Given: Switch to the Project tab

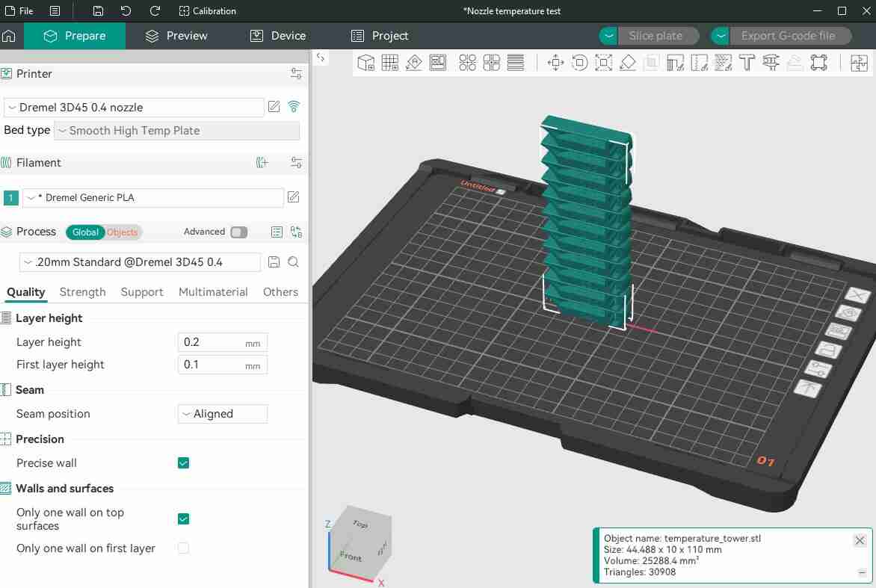Looking at the screenshot, I should (x=380, y=36).
